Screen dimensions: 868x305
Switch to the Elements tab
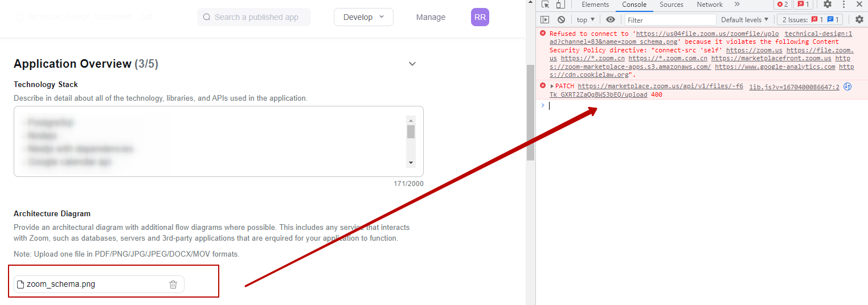click(595, 5)
